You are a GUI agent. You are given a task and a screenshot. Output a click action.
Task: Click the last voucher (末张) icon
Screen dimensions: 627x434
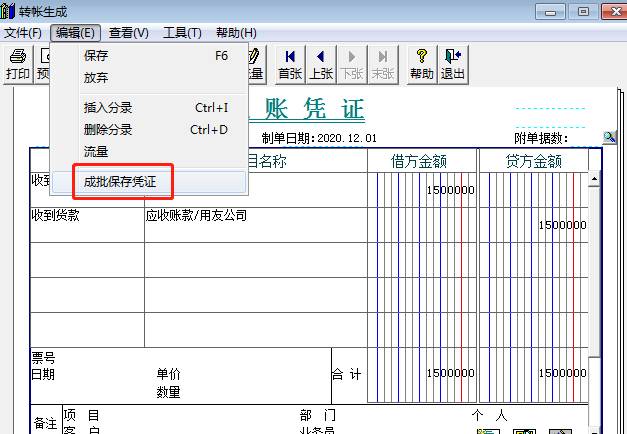click(x=383, y=64)
